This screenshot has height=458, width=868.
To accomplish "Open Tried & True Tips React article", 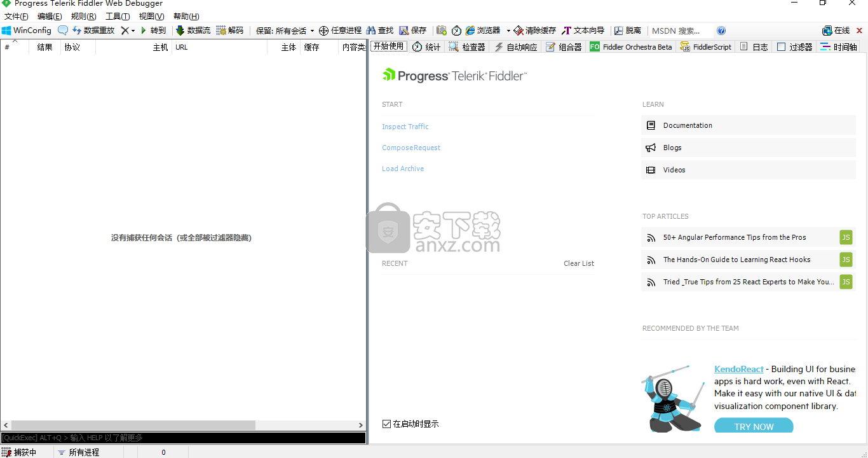I will pyautogui.click(x=749, y=282).
